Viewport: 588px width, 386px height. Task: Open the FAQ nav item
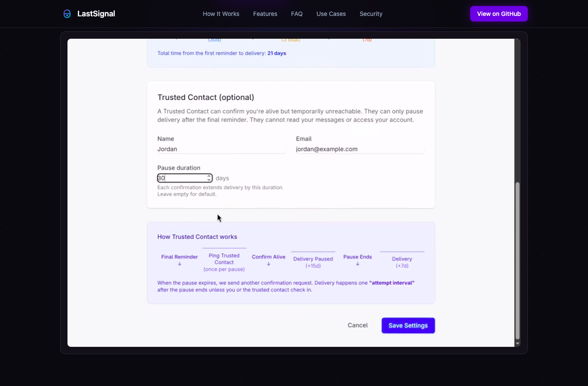click(x=297, y=14)
